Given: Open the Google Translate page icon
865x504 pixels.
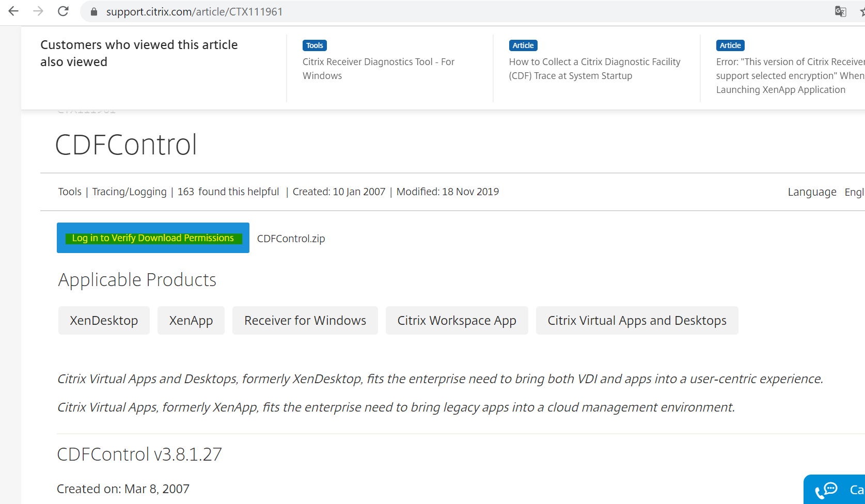Looking at the screenshot, I should pyautogui.click(x=840, y=11).
